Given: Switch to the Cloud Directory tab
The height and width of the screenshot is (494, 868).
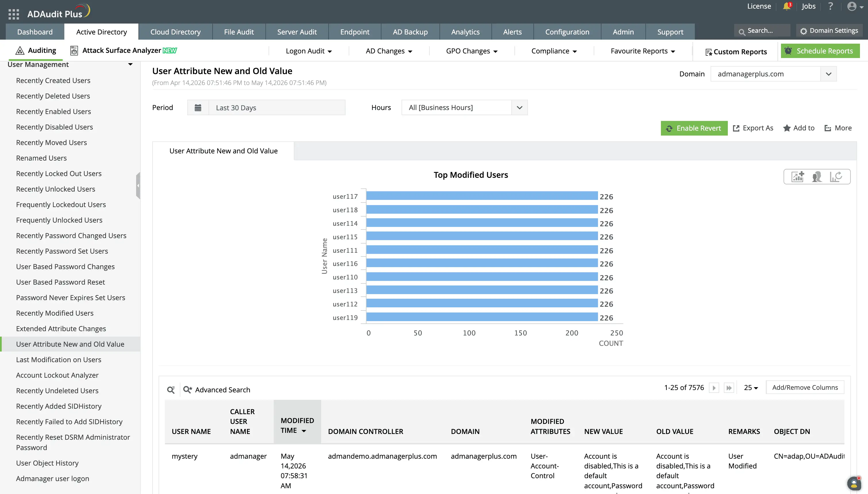Looking at the screenshot, I should pos(175,32).
